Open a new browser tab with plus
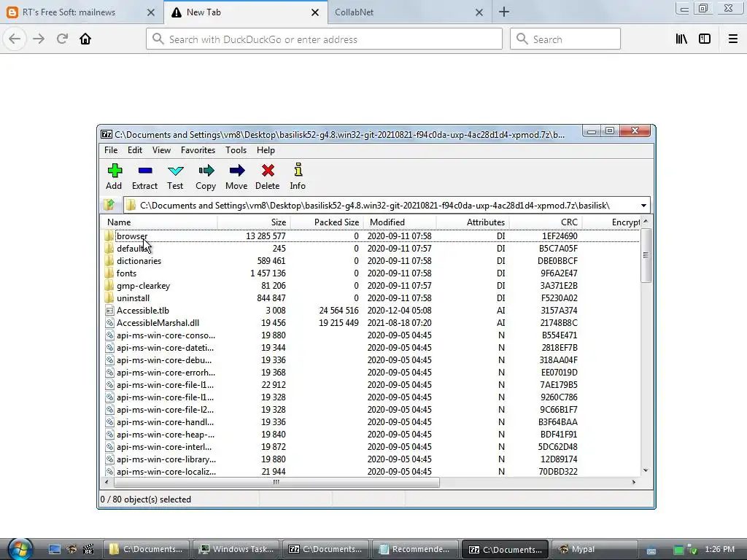The image size is (747, 560). (504, 12)
